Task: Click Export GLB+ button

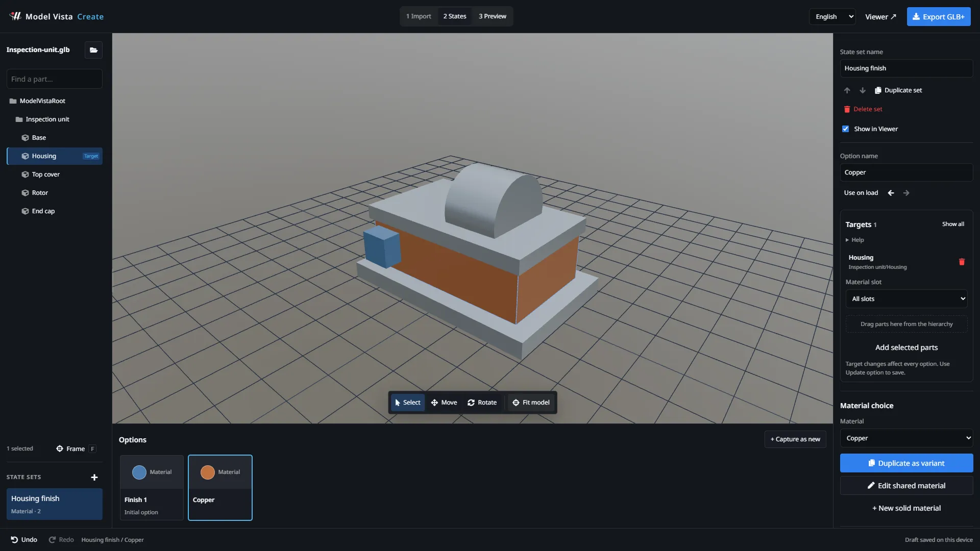Action: point(939,17)
